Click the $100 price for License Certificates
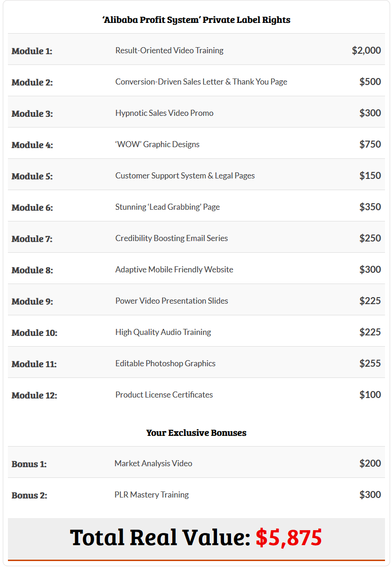The width and height of the screenshot is (392, 569). click(370, 395)
